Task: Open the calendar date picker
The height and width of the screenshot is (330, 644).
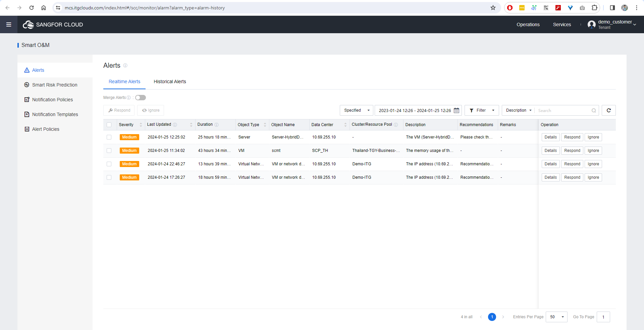Action: click(x=456, y=110)
